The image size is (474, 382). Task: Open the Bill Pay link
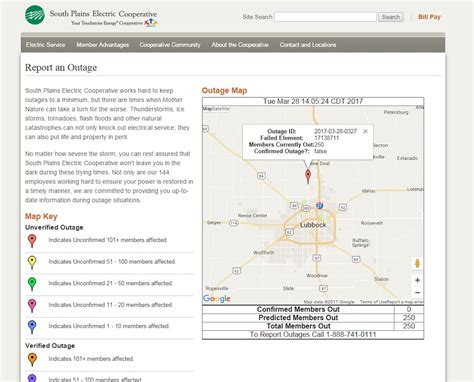click(429, 17)
